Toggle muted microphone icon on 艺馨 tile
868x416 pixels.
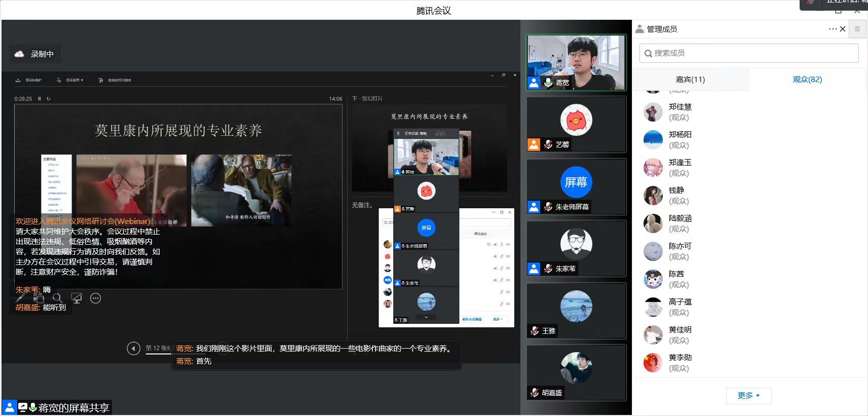tap(548, 144)
